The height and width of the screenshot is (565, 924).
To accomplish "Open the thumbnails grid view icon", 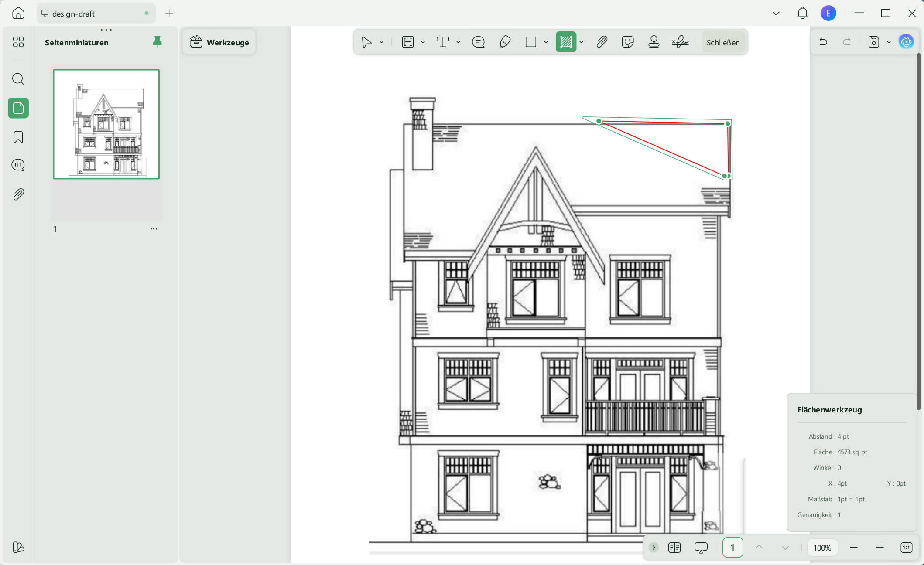I will [x=18, y=42].
